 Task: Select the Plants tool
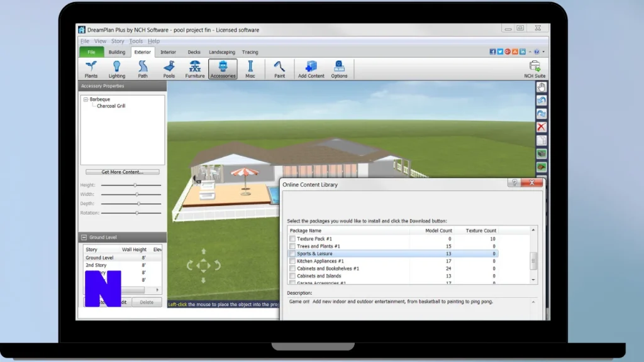91,69
